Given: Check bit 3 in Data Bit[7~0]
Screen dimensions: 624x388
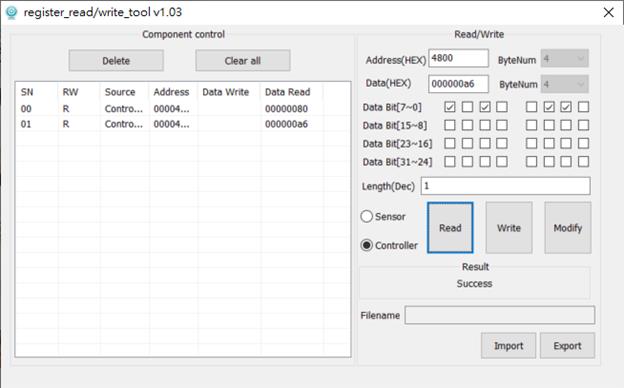Looking at the screenshot, I should tap(531, 107).
